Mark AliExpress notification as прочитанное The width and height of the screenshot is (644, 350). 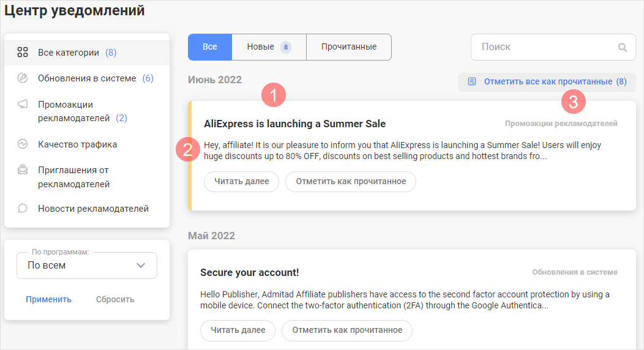(x=351, y=182)
